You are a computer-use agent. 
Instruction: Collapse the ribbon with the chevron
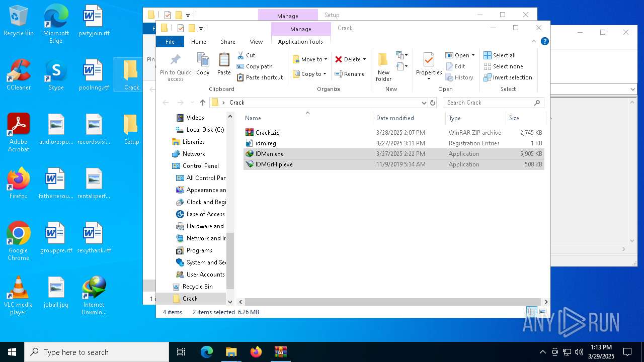point(534,42)
